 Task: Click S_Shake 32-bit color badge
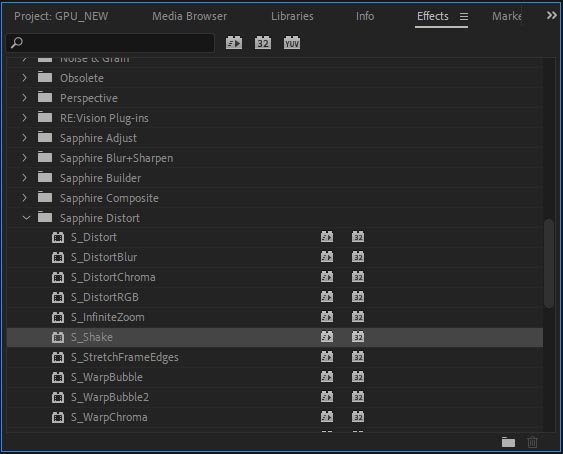tap(358, 337)
